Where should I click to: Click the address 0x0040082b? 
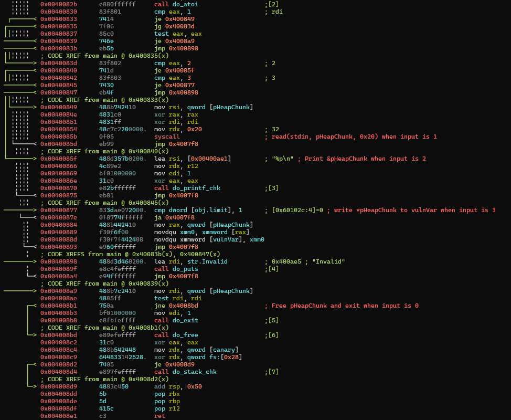tap(59, 4)
